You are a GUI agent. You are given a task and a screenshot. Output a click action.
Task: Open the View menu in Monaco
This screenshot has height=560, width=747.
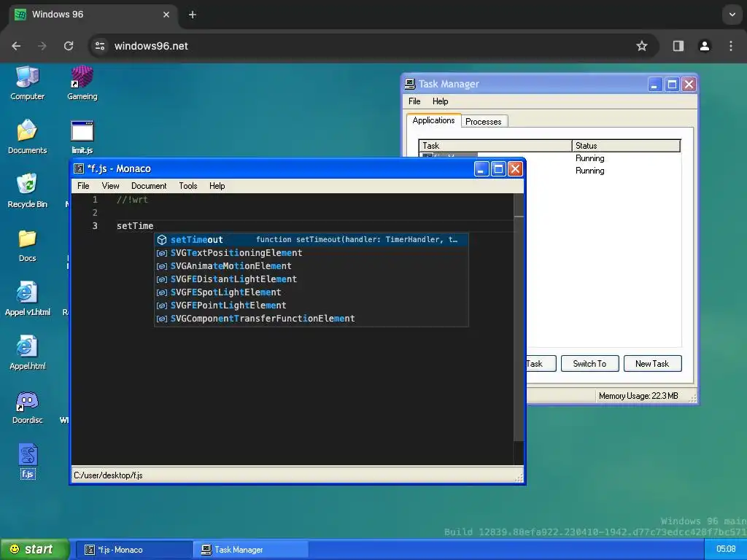click(111, 186)
